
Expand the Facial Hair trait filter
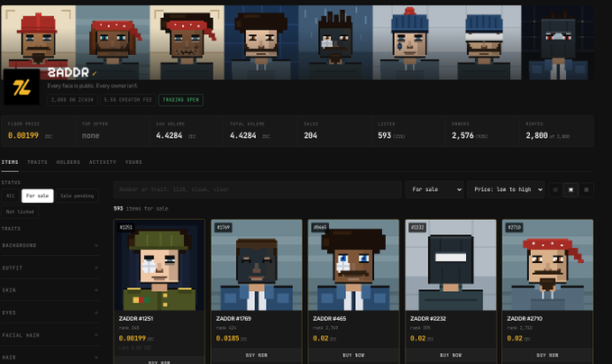point(50,335)
